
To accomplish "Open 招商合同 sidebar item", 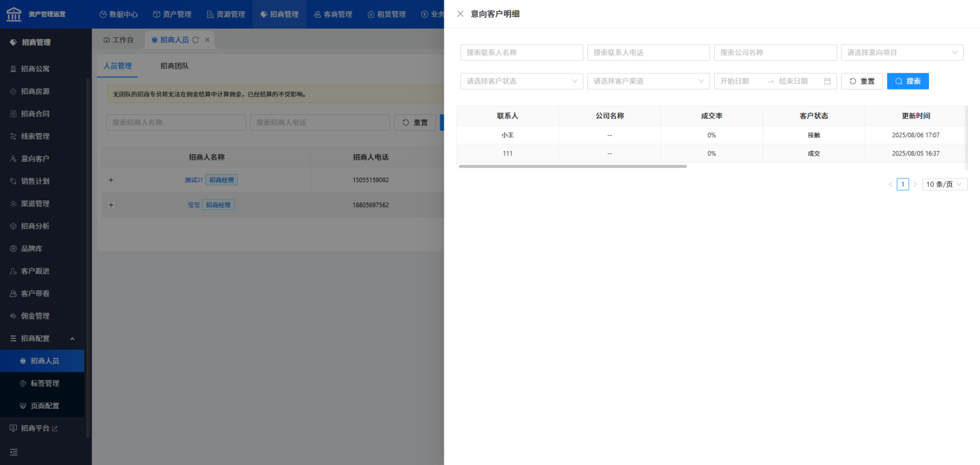I will (x=35, y=114).
